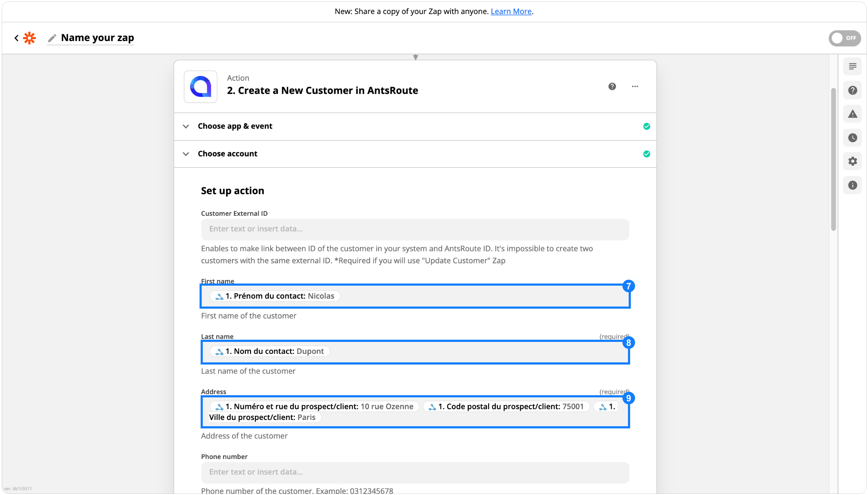Open the AntsRoute app icon
Image resolution: width=868 pixels, height=495 pixels.
[201, 87]
